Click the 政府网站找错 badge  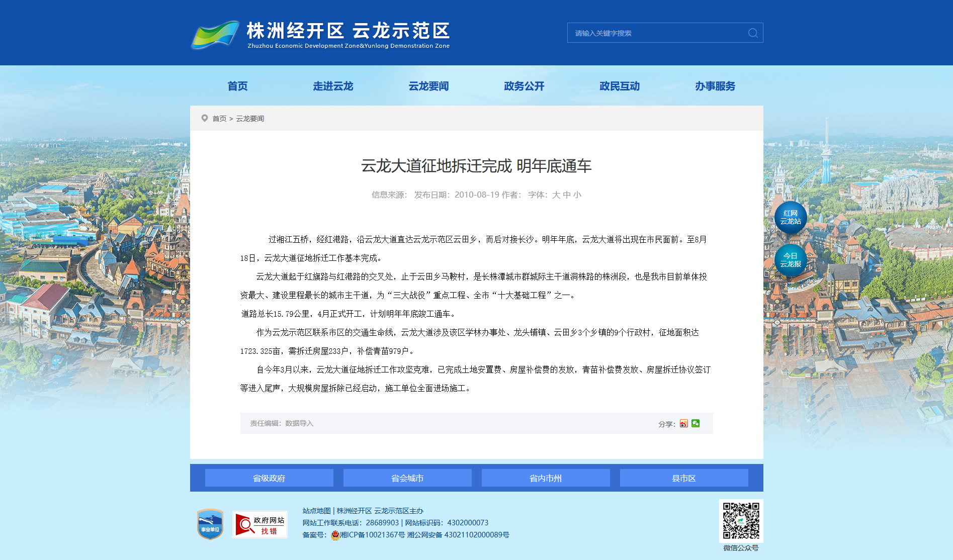[259, 525]
